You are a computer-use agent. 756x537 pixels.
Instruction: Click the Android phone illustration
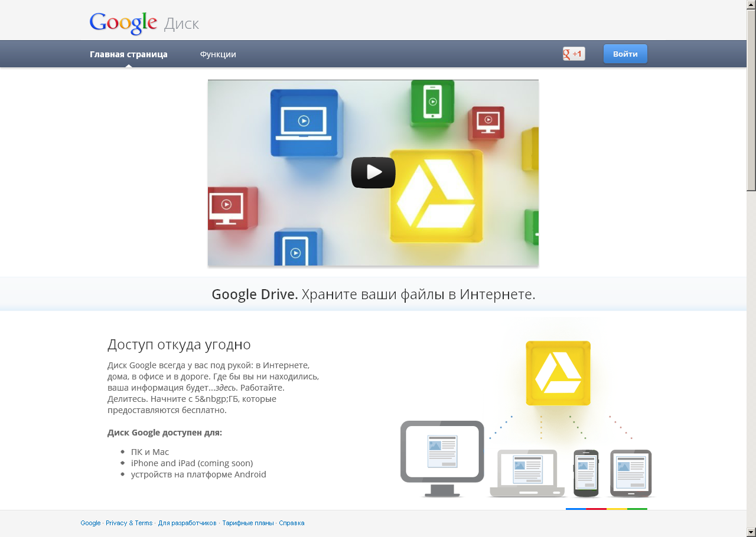coord(586,473)
